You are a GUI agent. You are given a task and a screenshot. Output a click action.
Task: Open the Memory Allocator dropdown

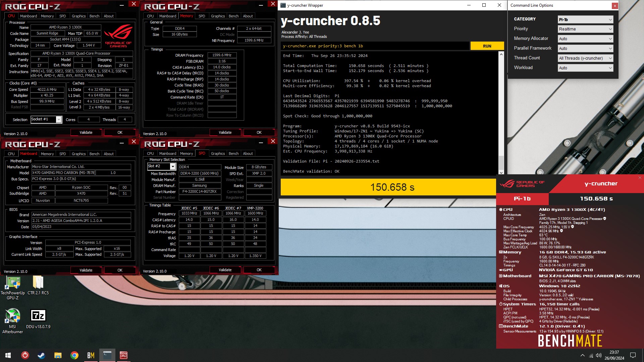coord(585,39)
